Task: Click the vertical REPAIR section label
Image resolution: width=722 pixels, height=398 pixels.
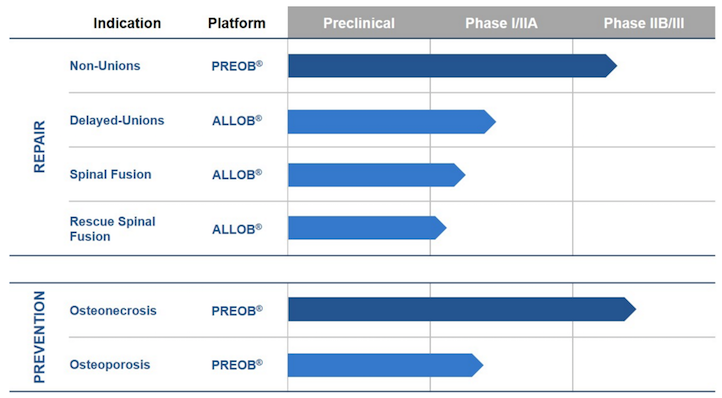Action: click(40, 147)
